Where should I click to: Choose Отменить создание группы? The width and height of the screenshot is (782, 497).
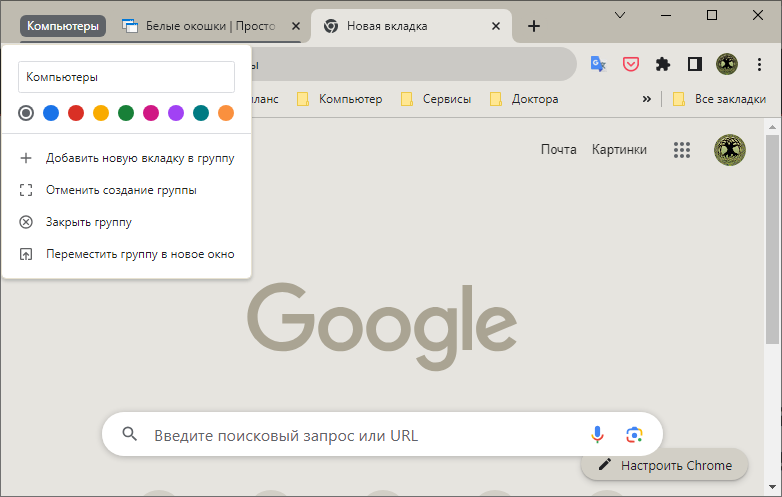pos(126,190)
